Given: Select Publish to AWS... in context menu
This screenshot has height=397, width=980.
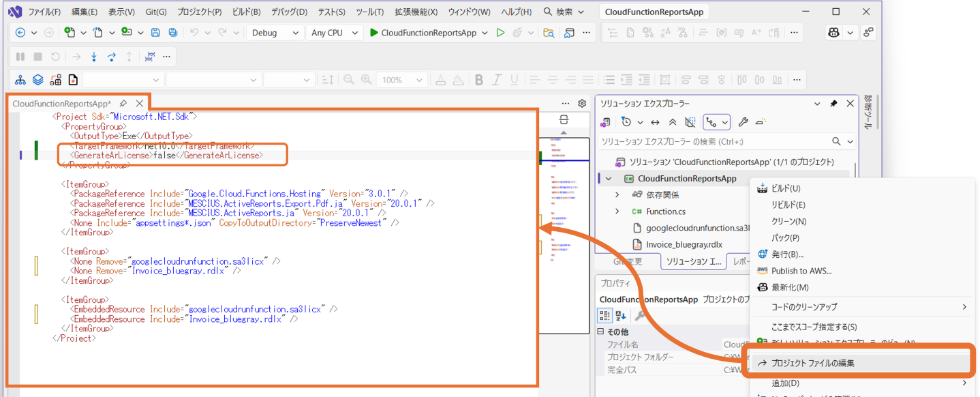Looking at the screenshot, I should click(x=861, y=271).
